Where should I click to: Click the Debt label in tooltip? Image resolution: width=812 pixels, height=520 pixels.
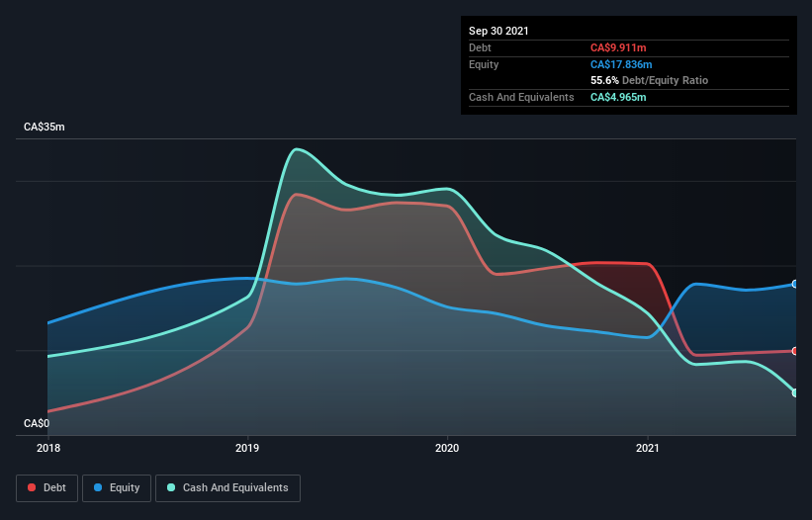pyautogui.click(x=480, y=47)
